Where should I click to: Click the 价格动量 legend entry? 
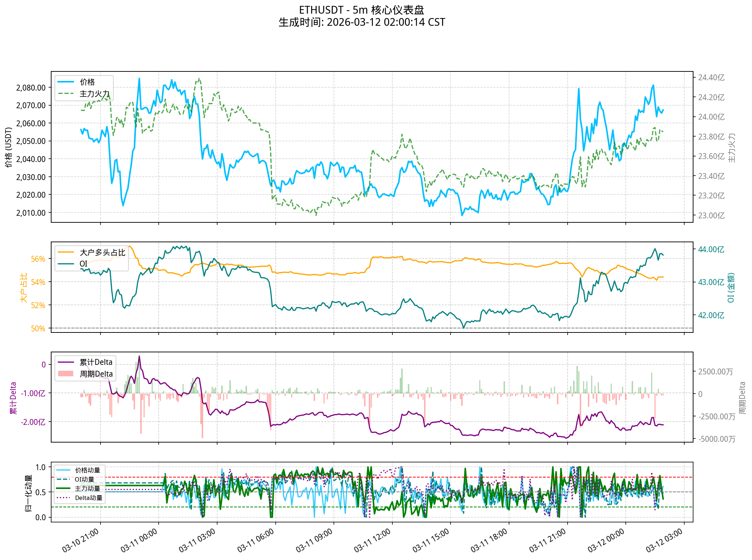pos(87,470)
